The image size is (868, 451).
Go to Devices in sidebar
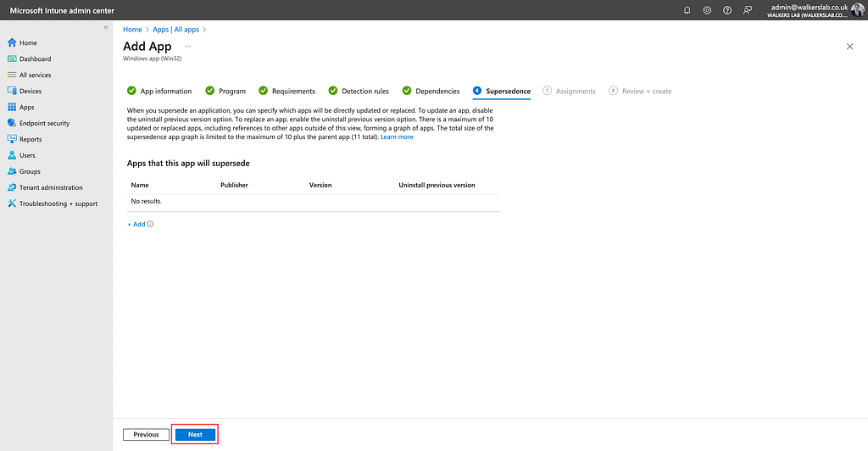click(x=31, y=91)
